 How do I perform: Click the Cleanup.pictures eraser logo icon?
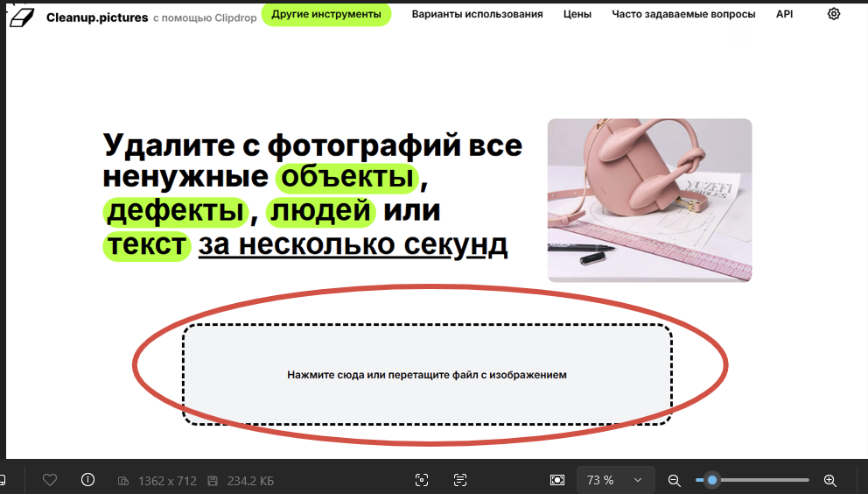click(22, 18)
